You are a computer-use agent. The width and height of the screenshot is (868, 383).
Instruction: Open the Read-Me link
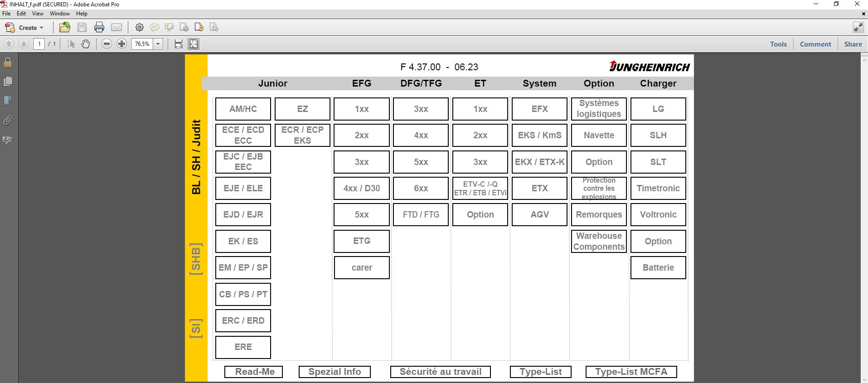(254, 372)
